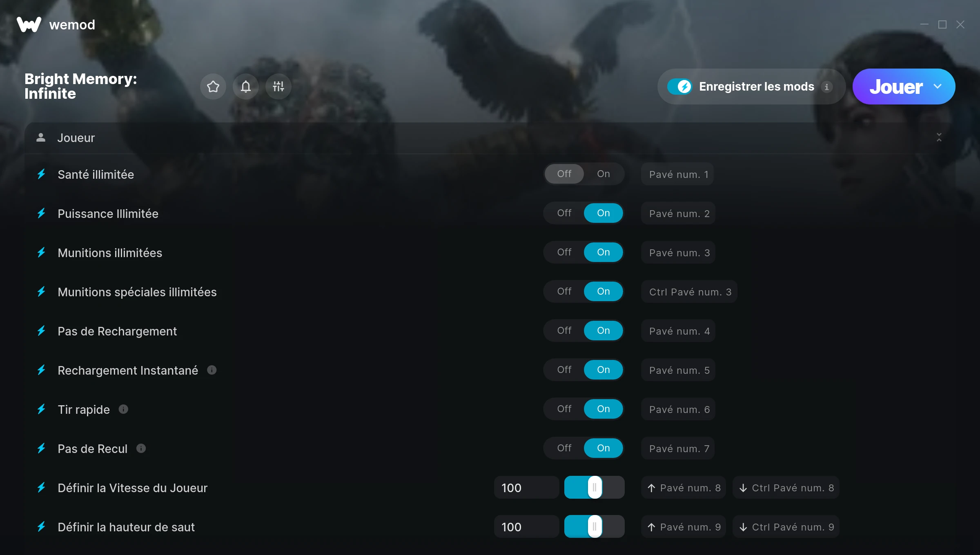Turn on Santé illimitée
980x555 pixels.
coord(604,174)
